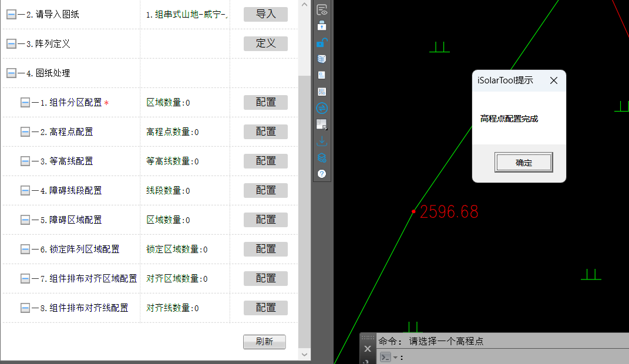Screen dimensions: 629x364
Task: Collapse the 4.图纸处理 tree node
Action: (11, 73)
